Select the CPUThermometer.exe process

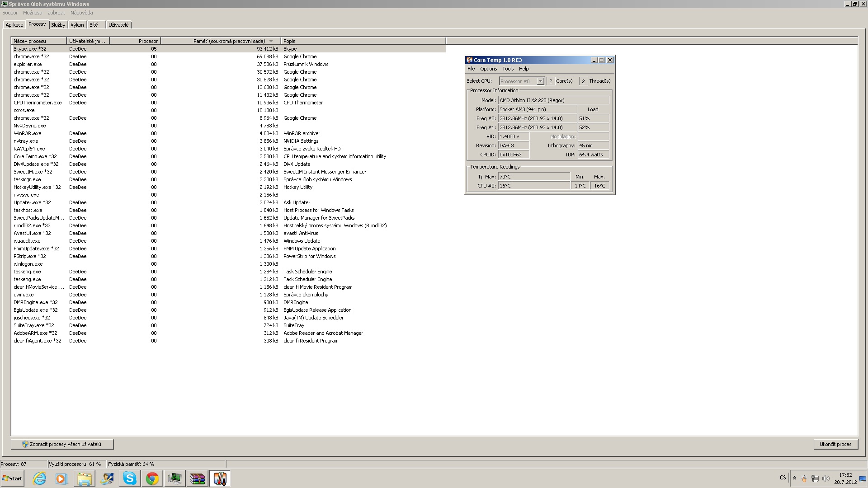point(229,103)
